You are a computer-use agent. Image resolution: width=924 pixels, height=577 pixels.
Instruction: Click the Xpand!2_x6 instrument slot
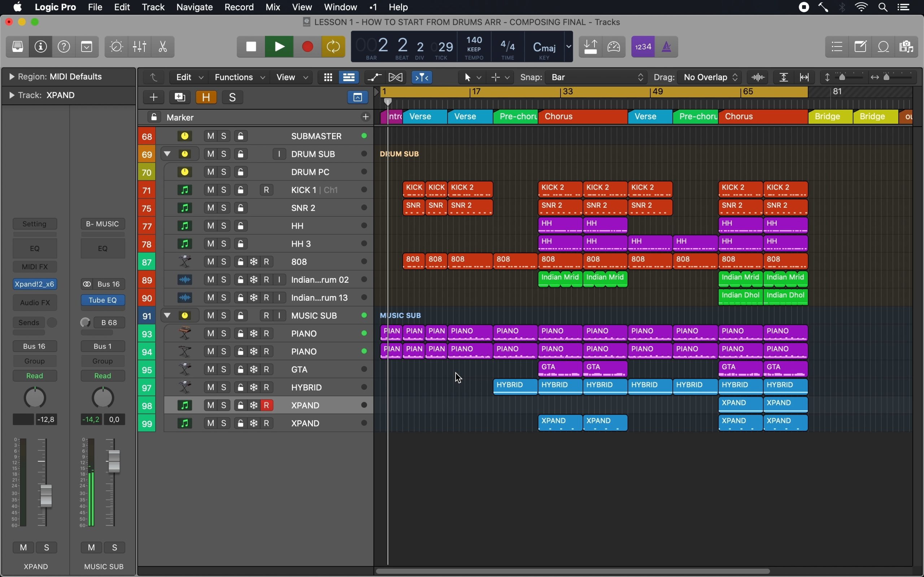tap(35, 284)
